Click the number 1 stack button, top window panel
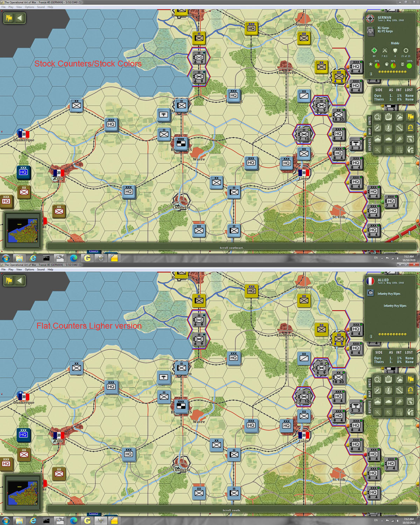Image resolution: width=420 pixels, height=525 pixels. (x=371, y=74)
